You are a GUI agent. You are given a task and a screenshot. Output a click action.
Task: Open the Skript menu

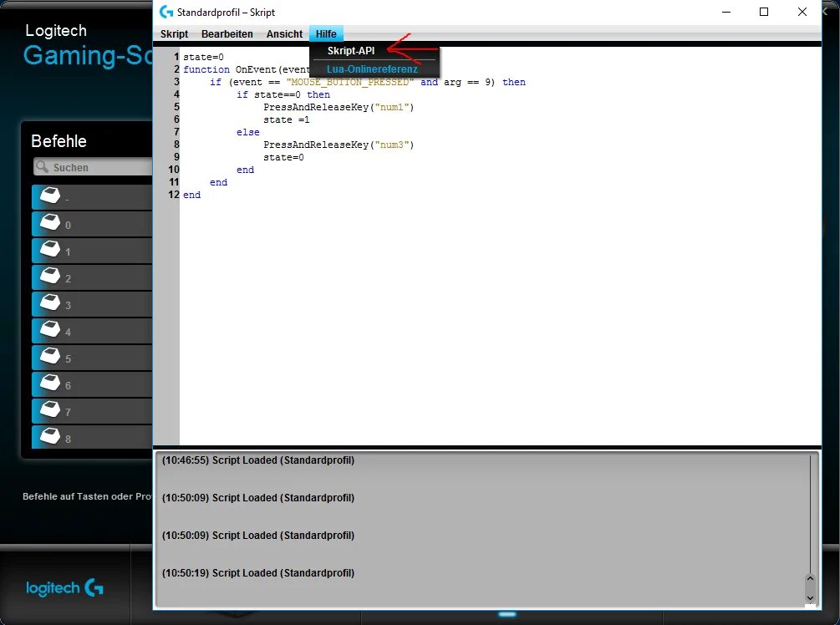[x=174, y=33]
